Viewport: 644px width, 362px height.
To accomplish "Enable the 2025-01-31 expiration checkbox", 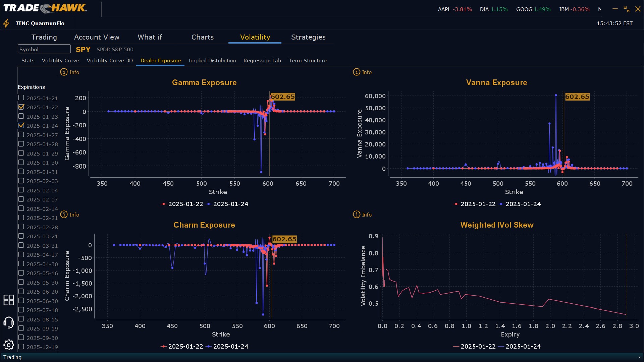I will [x=21, y=172].
